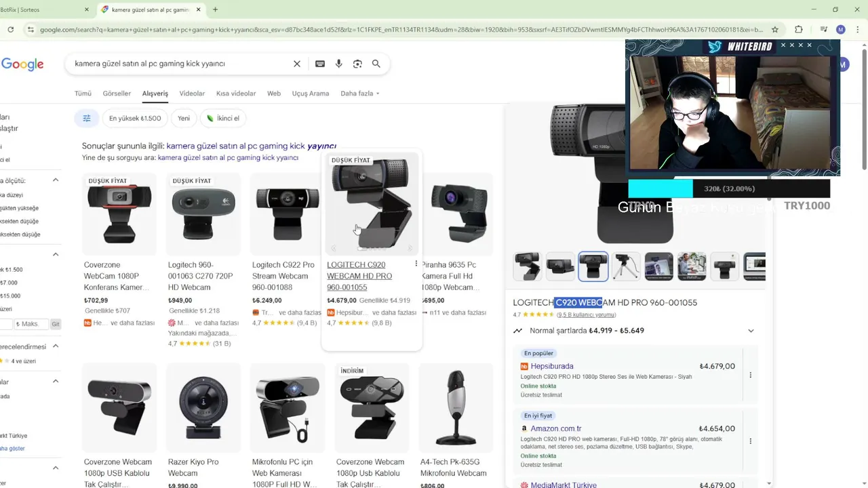The width and height of the screenshot is (868, 488).
Task: Collapse the sıralama ölçütü sidebar section
Action: (x=56, y=180)
